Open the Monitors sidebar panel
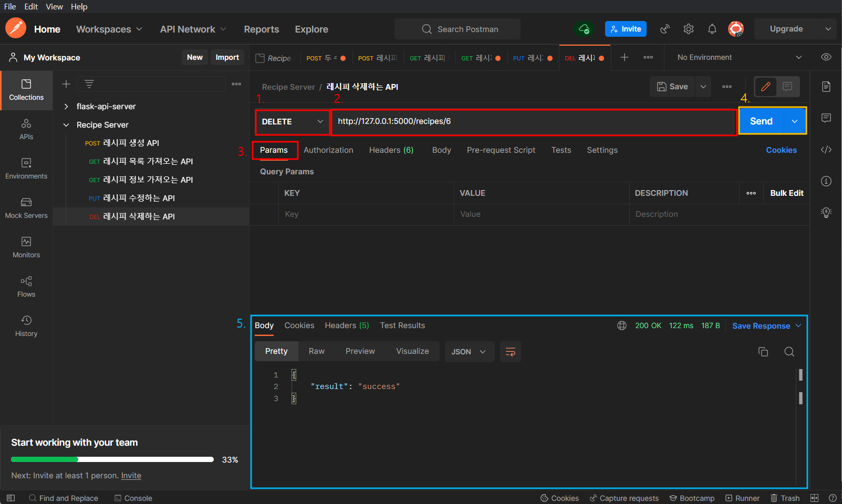842x504 pixels. tap(26, 248)
